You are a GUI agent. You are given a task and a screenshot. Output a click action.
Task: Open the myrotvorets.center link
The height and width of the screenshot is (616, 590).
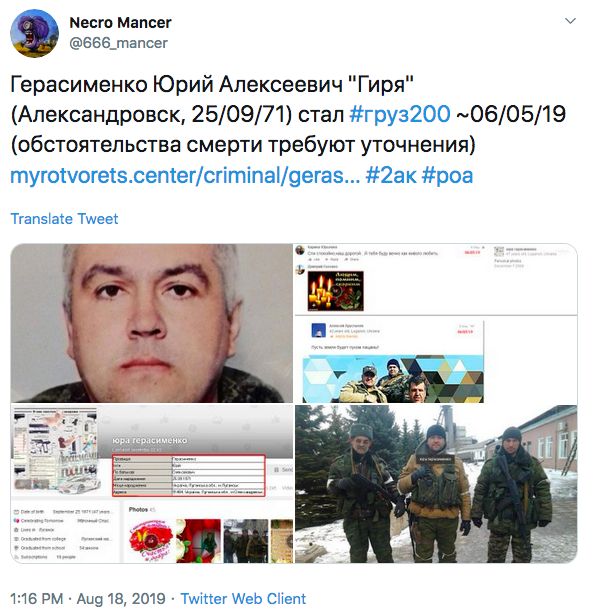(x=185, y=176)
